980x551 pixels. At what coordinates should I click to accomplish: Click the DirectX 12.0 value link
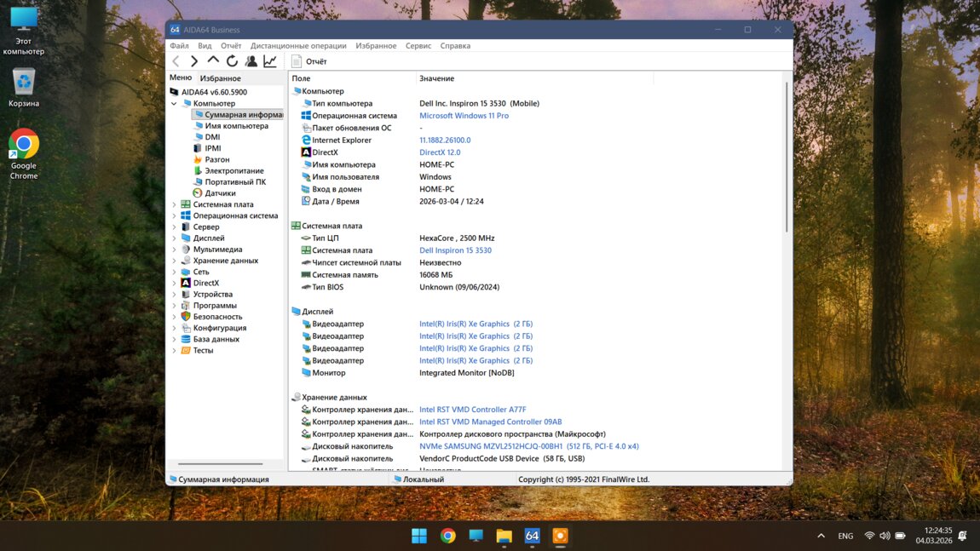click(440, 152)
